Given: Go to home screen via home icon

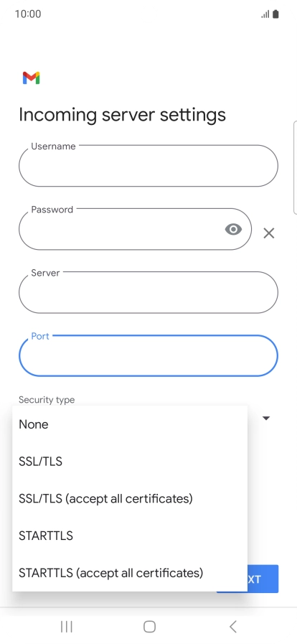Looking at the screenshot, I should tap(149, 626).
